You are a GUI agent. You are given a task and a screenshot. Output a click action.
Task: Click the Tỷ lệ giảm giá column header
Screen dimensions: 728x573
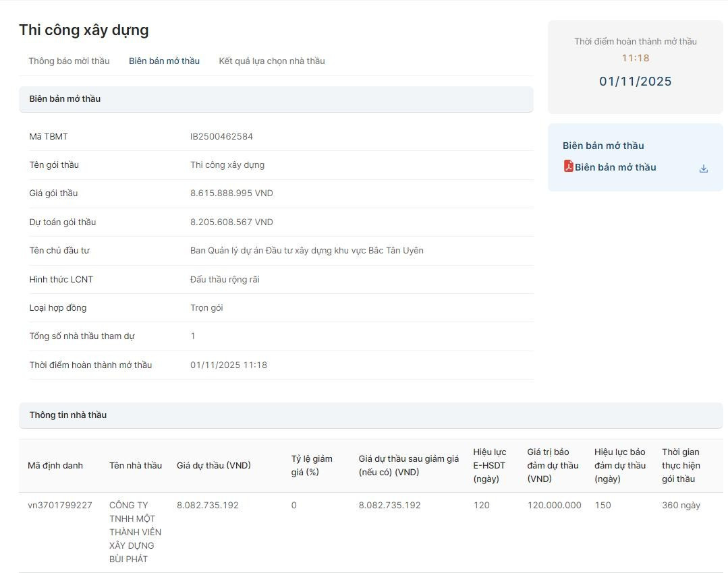311,466
